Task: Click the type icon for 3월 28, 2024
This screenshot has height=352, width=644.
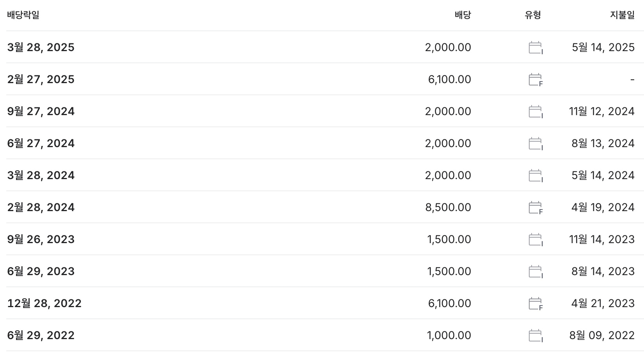Action: pyautogui.click(x=535, y=176)
